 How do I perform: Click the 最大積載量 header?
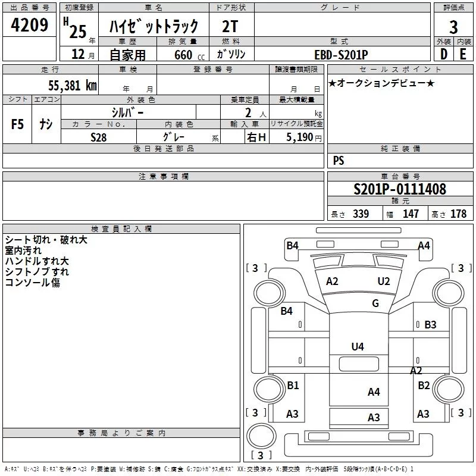click(296, 99)
